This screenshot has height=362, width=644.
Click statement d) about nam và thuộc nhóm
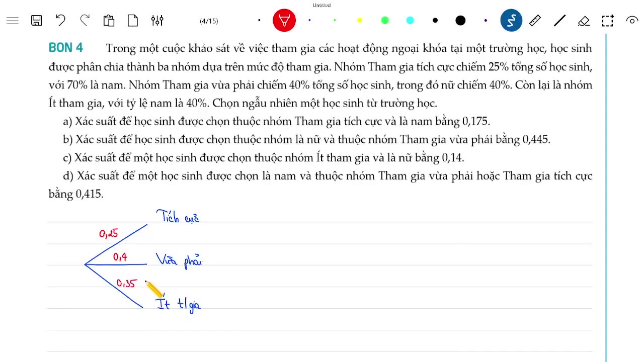point(320,185)
